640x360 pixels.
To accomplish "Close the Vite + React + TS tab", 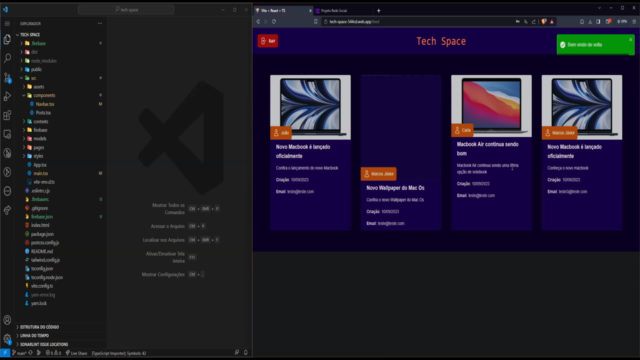I will click(310, 11).
